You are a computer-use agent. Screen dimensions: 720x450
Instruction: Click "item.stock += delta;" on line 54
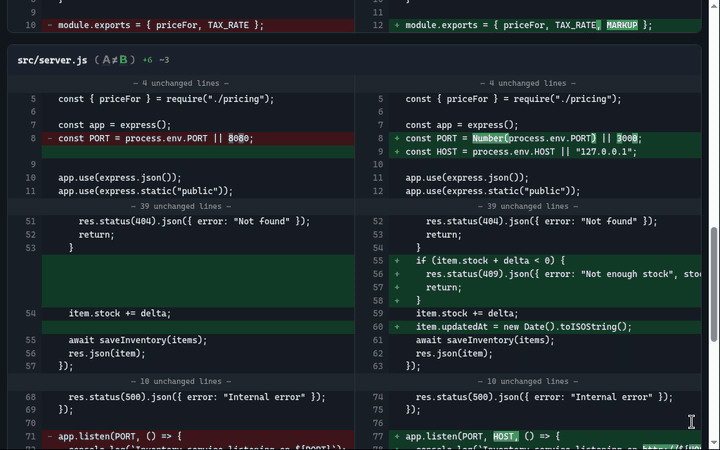click(120, 314)
